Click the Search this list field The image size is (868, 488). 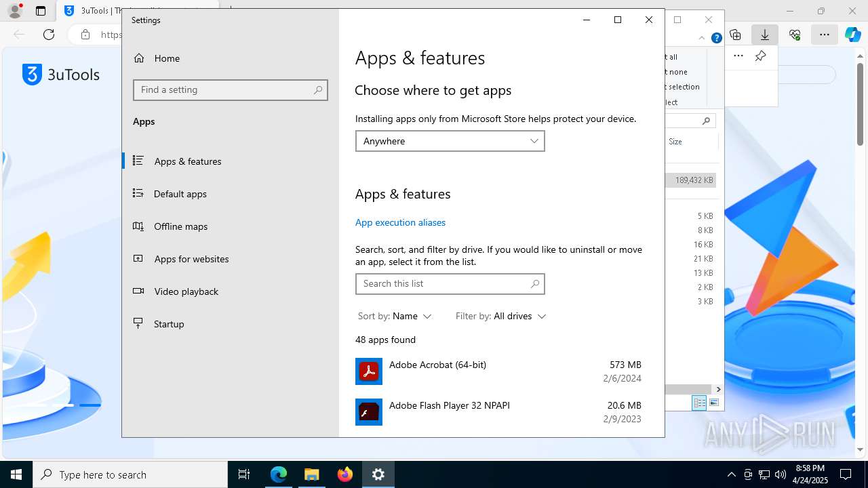pos(450,283)
